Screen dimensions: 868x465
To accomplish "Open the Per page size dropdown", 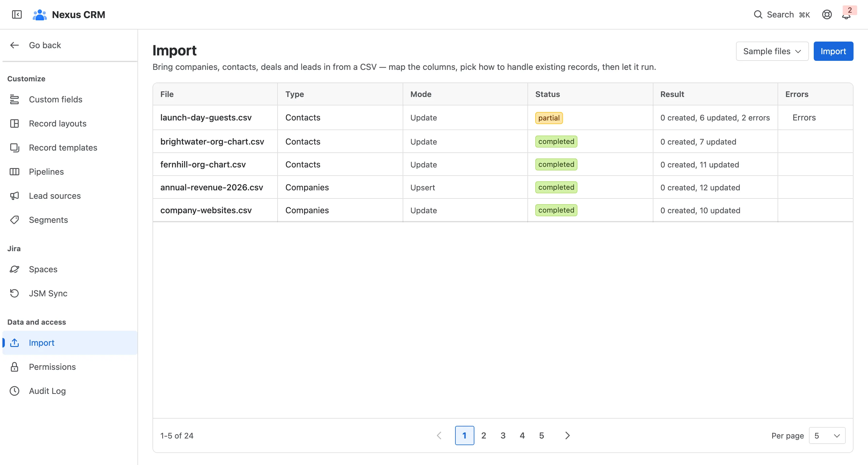I will [827, 436].
